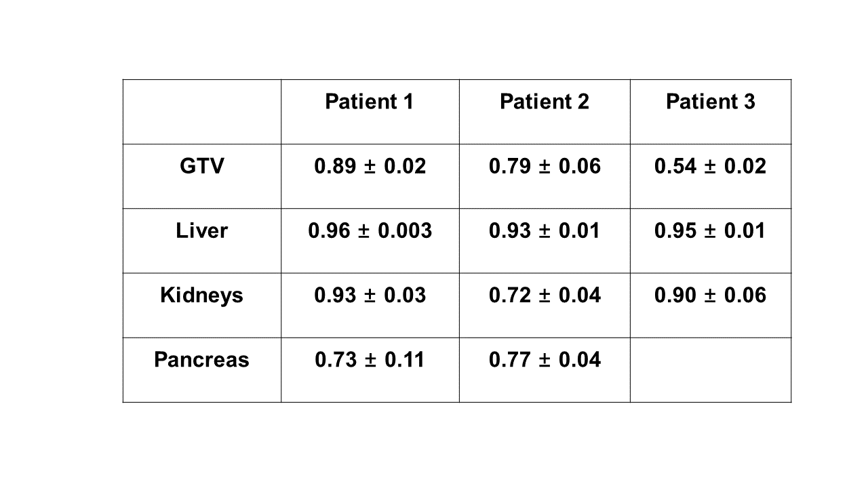Select Liver value 0.93 ± 0.01
This screenshot has width=868, height=488.
coord(544,230)
